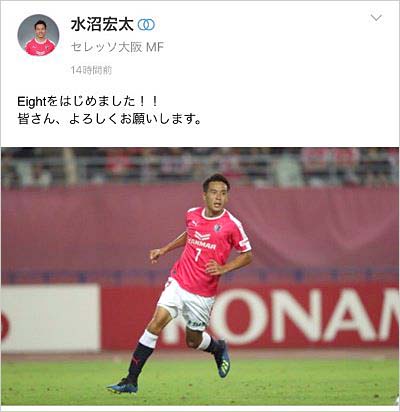Click the 14時間前 timestamp
Image resolution: width=400 pixels, height=412 pixels.
tap(91, 70)
